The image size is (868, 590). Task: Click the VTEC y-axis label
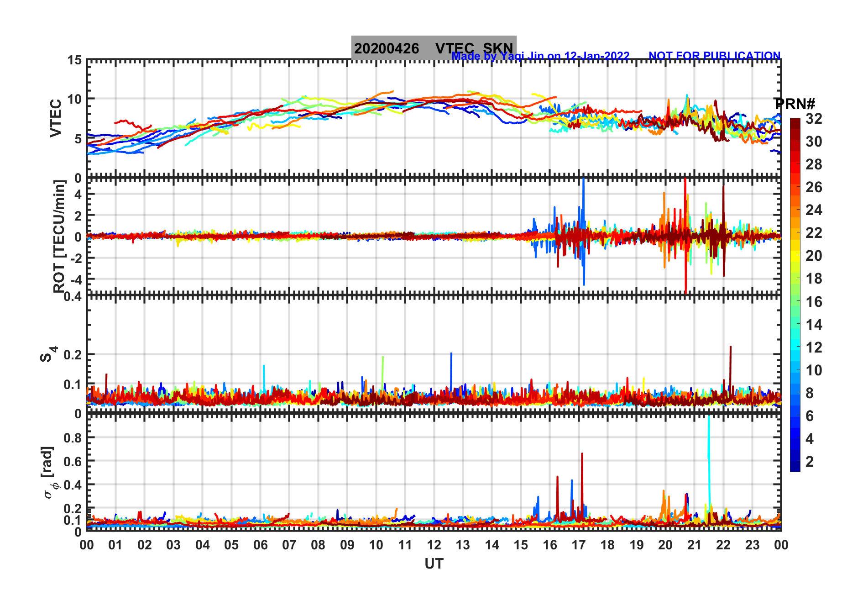[56, 118]
